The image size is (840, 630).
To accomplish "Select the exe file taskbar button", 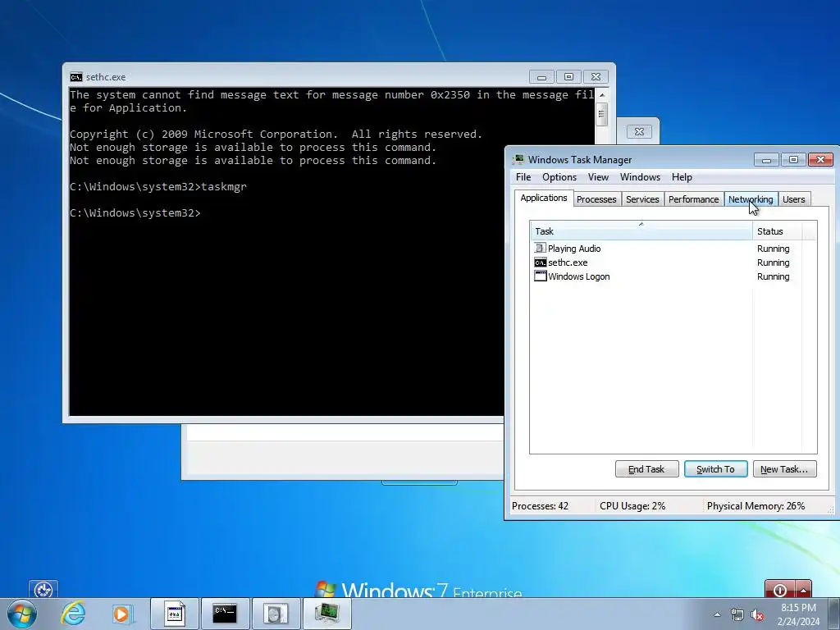I will pyautogui.click(x=175, y=614).
